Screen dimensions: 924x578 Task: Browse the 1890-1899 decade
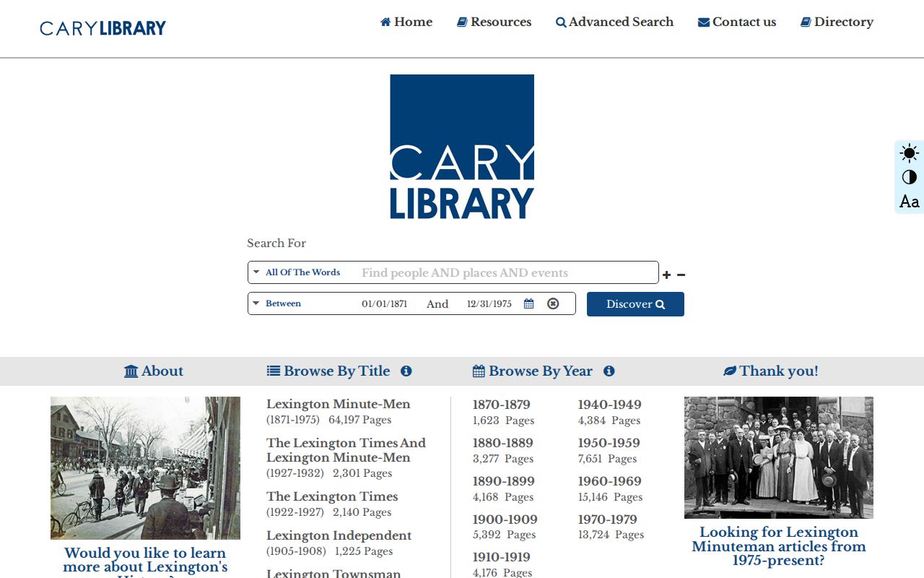pos(503,482)
